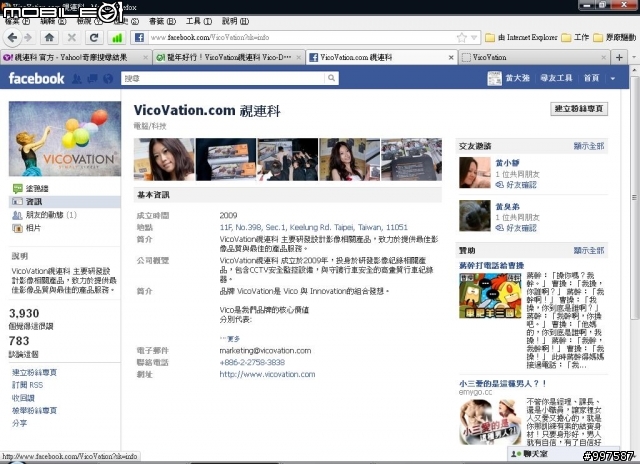640x464 pixels.
Task: Click in the Facebook search field
Action: click(x=223, y=78)
